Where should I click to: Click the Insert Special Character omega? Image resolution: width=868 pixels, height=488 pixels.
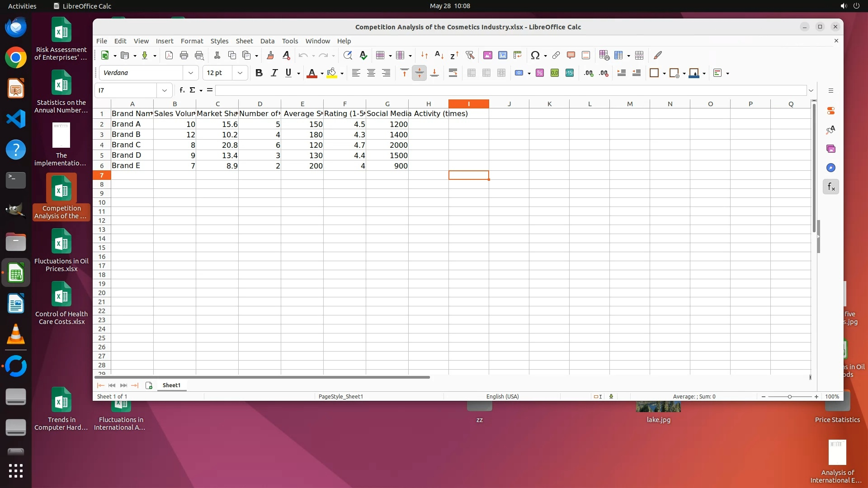[x=535, y=55]
